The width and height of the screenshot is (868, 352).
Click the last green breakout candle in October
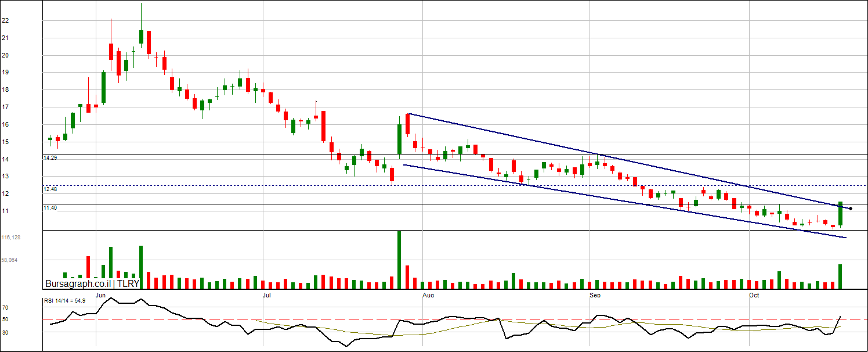pyautogui.click(x=840, y=214)
